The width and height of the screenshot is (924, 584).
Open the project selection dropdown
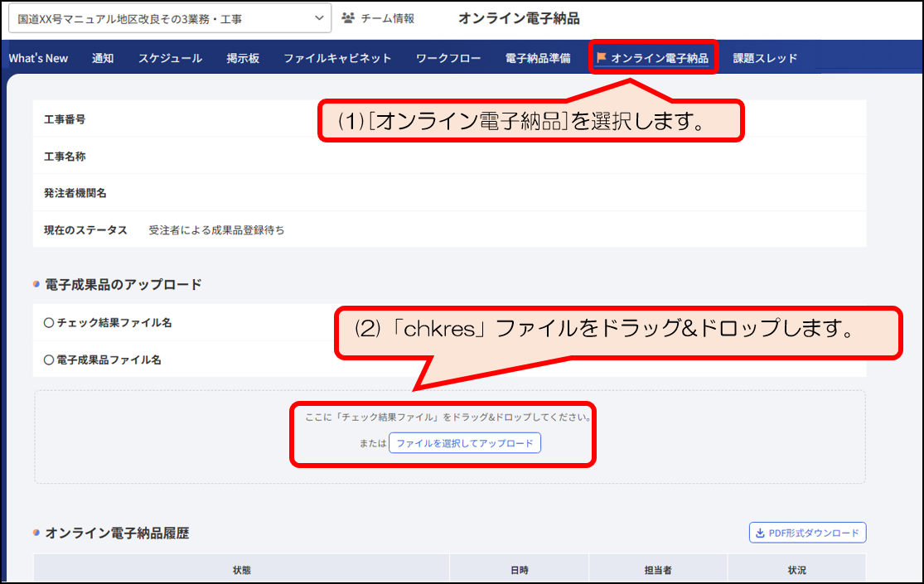[170, 19]
